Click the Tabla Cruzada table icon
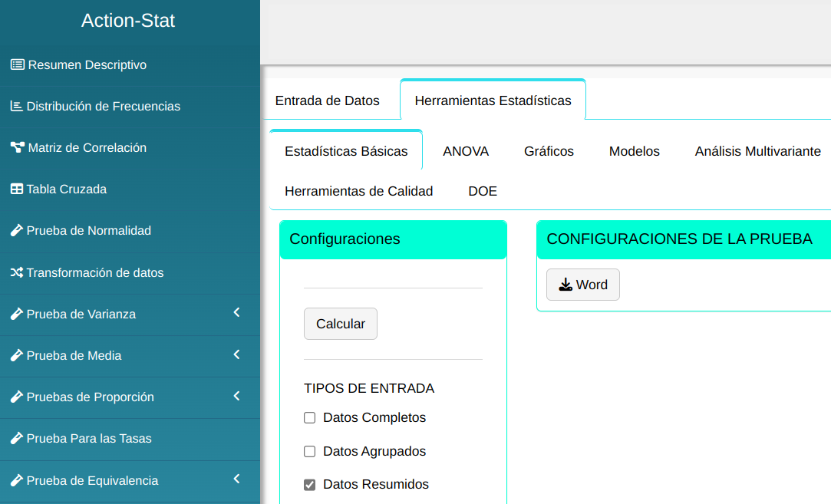Image resolution: width=831 pixels, height=504 pixels. point(16,189)
